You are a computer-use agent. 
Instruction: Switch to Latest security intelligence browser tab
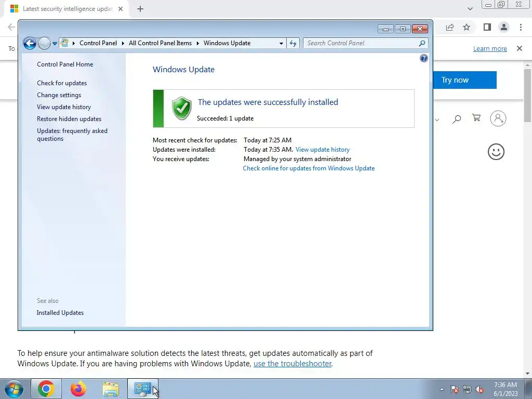[x=67, y=9]
